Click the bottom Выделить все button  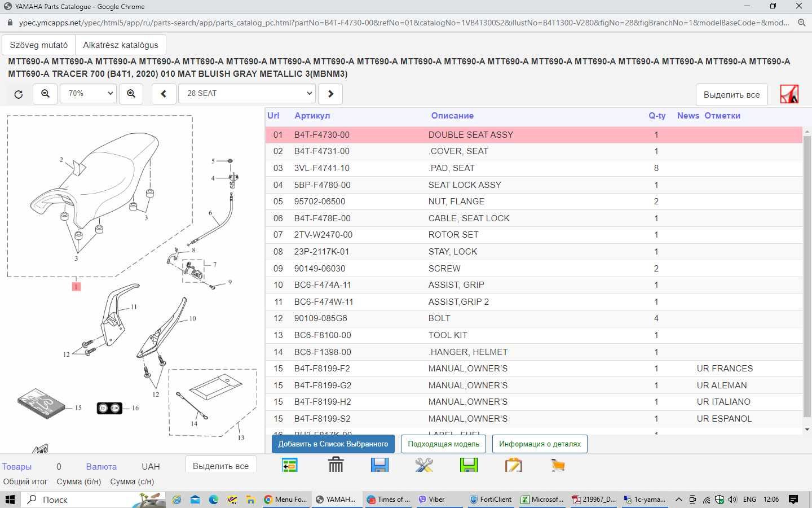[220, 466]
